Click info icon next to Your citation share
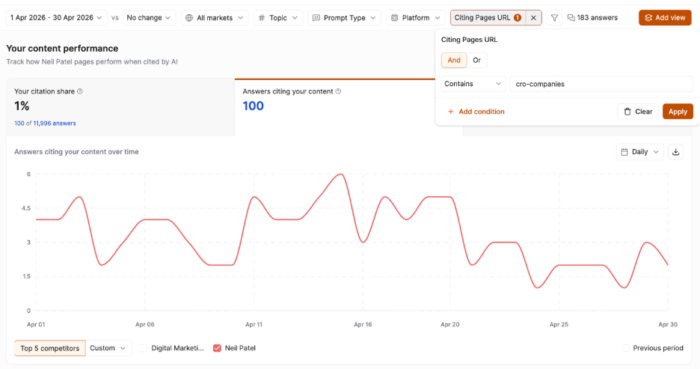This screenshot has width=700, height=369. pos(80,91)
